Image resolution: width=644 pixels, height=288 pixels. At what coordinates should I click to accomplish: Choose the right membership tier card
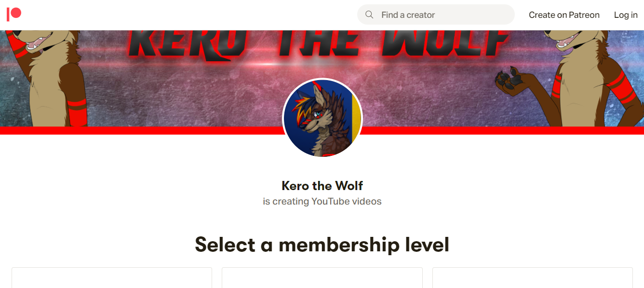(x=532, y=278)
